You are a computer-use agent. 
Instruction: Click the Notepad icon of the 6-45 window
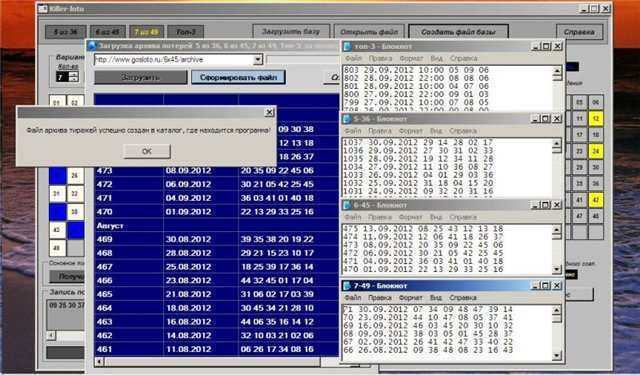pos(347,205)
